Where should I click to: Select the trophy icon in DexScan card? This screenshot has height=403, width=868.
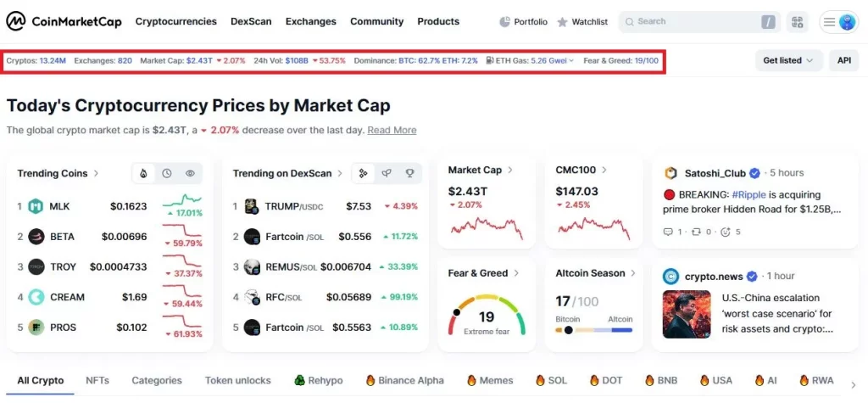tap(409, 174)
